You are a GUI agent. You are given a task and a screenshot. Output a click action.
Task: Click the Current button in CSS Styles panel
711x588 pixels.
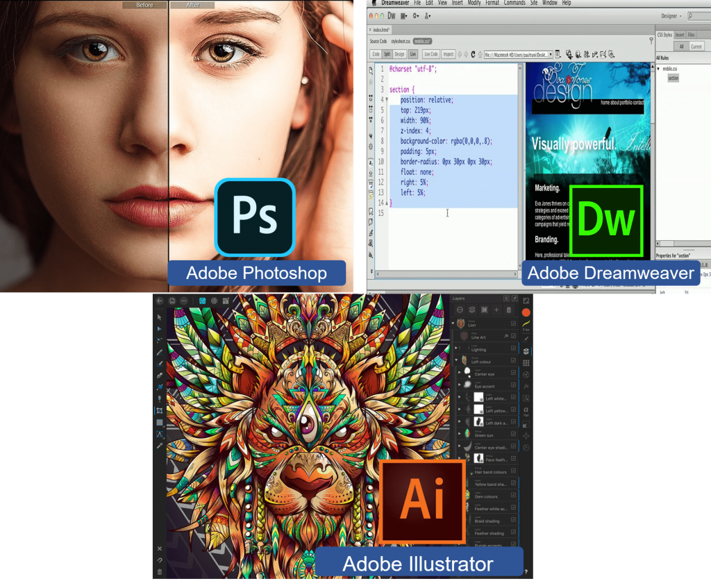[696, 47]
